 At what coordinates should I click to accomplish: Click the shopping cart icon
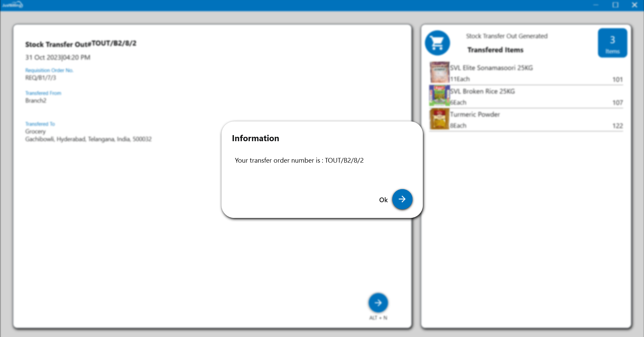pos(437,43)
